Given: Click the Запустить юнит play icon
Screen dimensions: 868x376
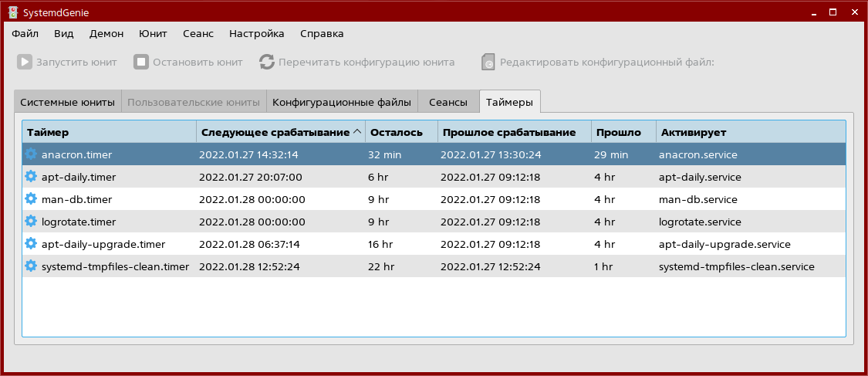Looking at the screenshot, I should coord(25,62).
